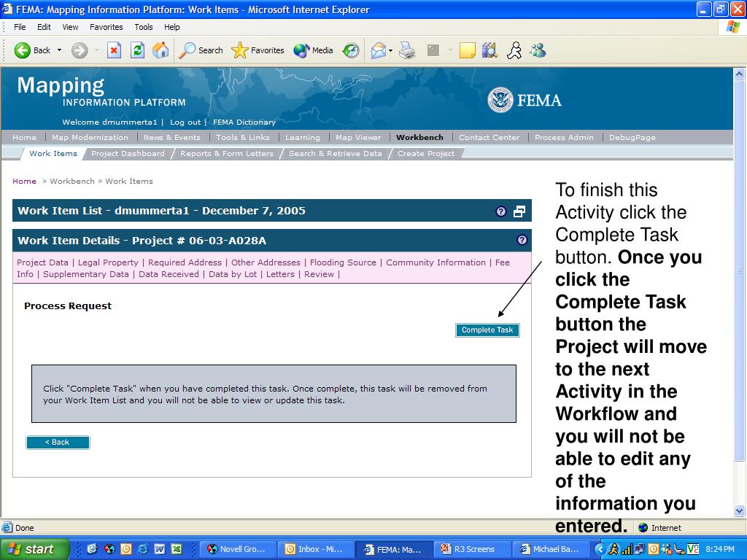Switch to Novell GroupWise taskbar item
The image size is (747, 560).
[x=236, y=549]
